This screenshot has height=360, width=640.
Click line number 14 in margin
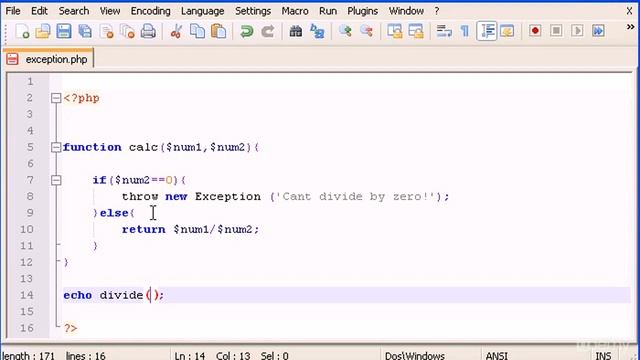click(x=27, y=295)
